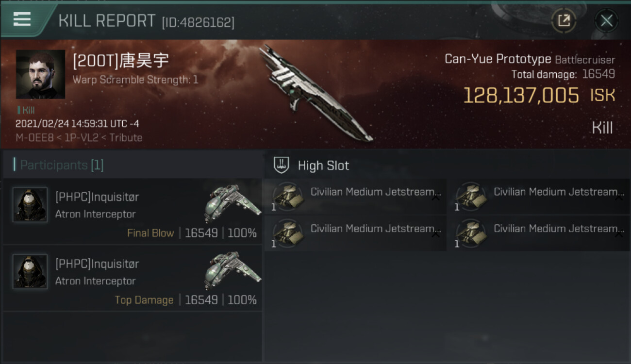Open first row left Civilian Medium Jetstream icon
This screenshot has height=364, width=631.
[x=288, y=197]
